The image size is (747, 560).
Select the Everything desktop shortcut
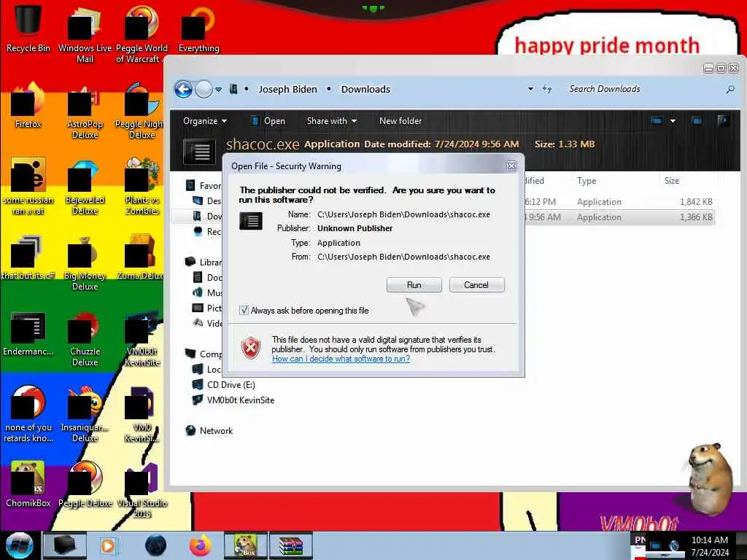[x=198, y=29]
